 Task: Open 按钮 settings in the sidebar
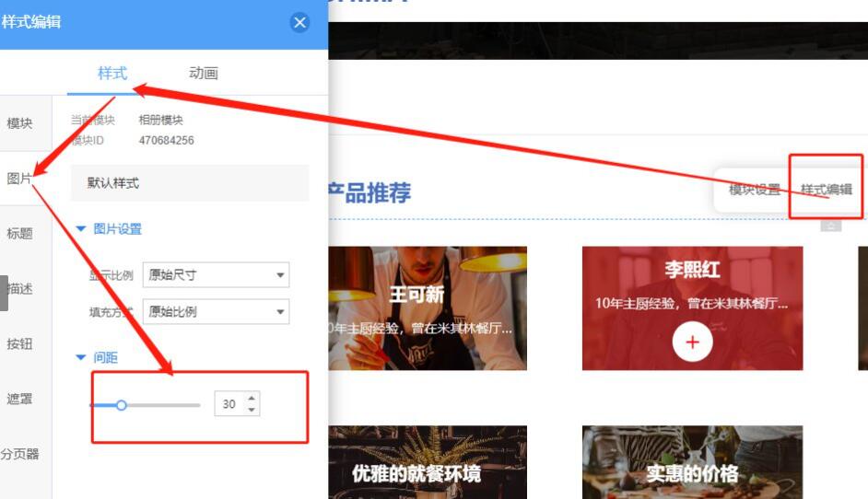click(20, 344)
